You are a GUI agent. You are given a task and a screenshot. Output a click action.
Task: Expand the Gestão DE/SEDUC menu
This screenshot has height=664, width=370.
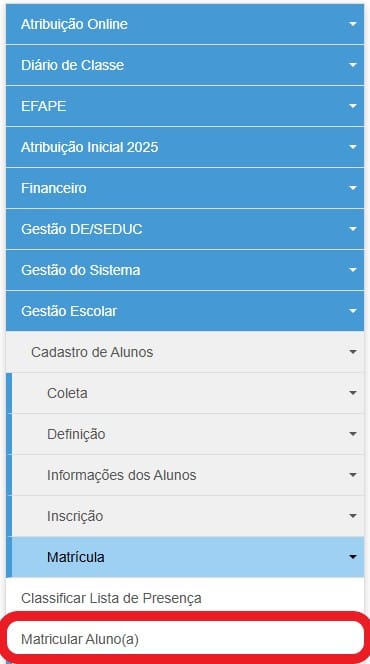[x=185, y=229]
